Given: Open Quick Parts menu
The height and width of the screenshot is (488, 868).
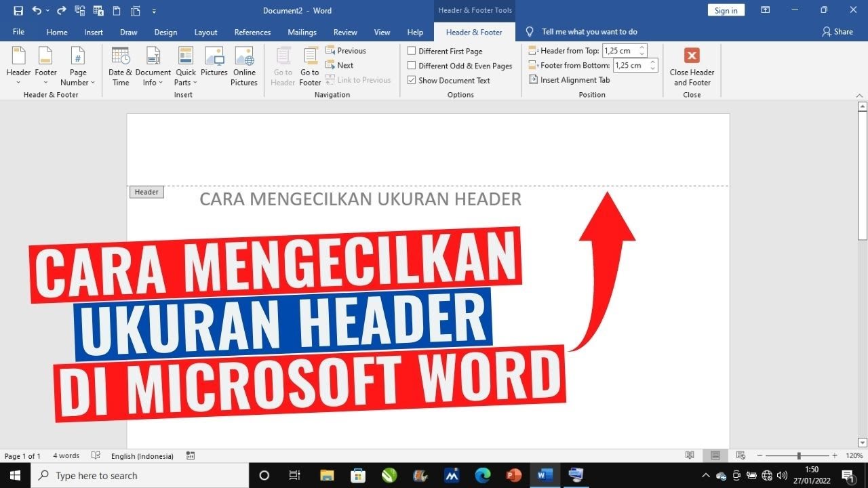Looking at the screenshot, I should [186, 66].
